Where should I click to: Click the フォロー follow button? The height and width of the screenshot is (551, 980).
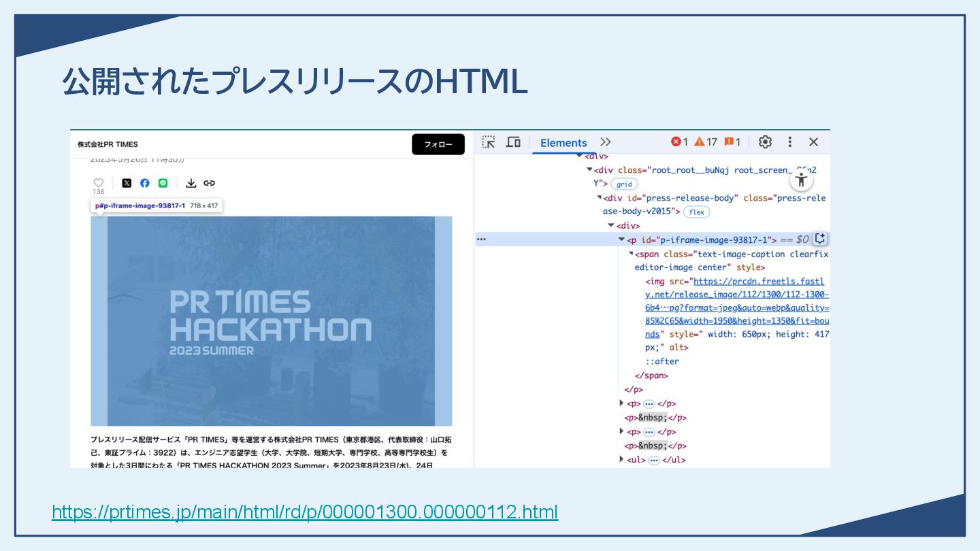(x=438, y=144)
